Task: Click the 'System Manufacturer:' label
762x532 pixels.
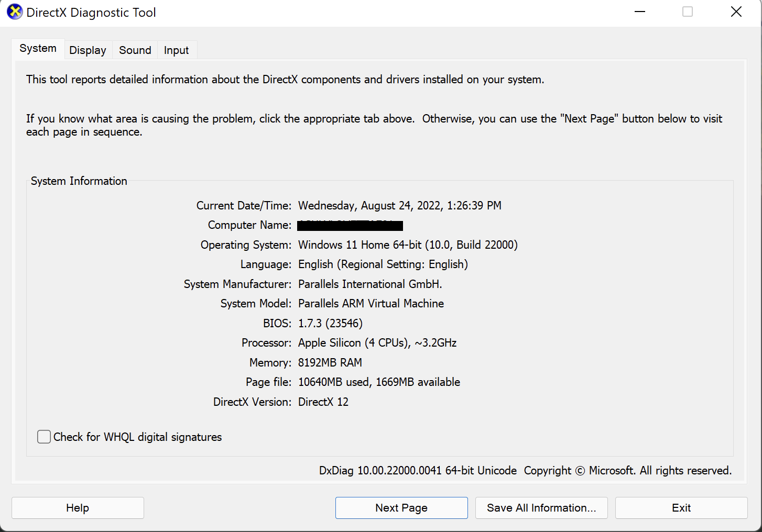Action: [237, 284]
